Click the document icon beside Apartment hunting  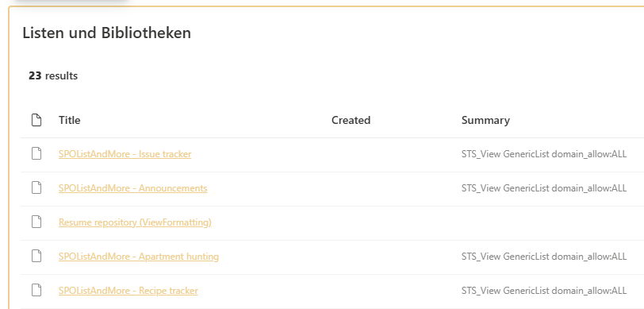pos(36,257)
